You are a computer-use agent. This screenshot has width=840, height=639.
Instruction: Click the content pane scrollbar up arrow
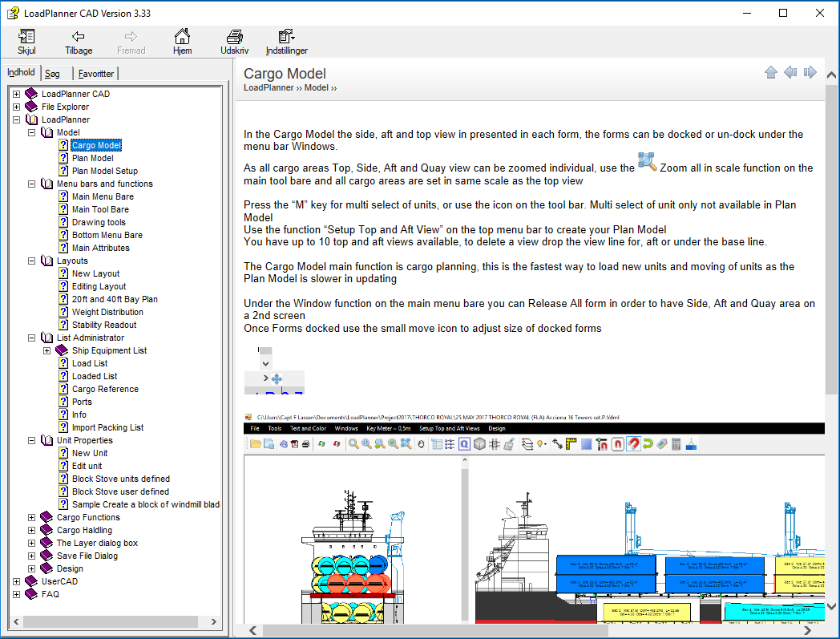tap(831, 75)
